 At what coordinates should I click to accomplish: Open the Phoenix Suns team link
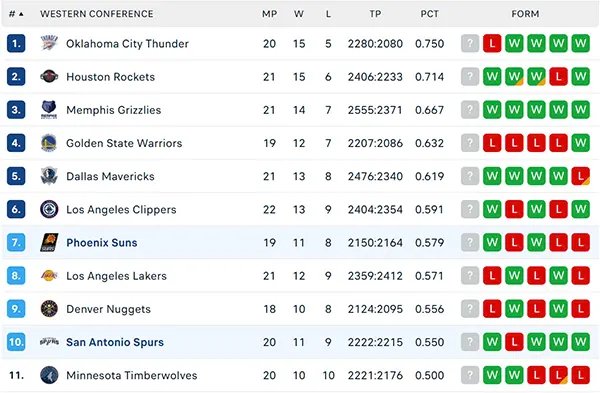coord(102,243)
